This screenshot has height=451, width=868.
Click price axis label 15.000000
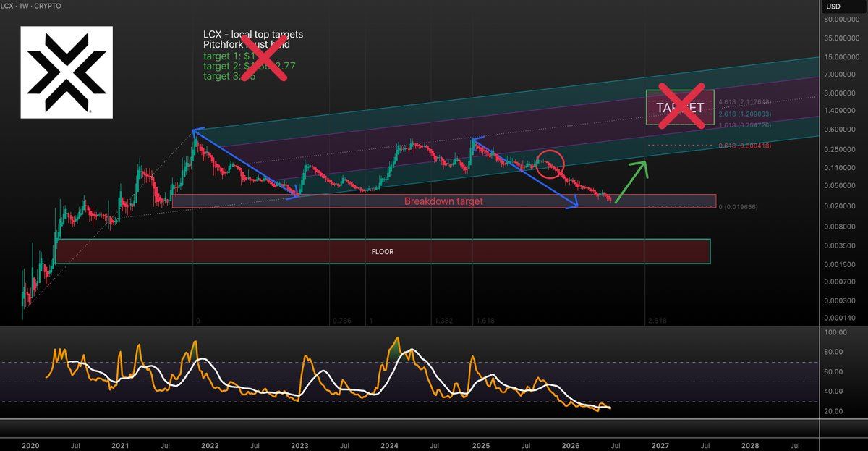[841, 56]
